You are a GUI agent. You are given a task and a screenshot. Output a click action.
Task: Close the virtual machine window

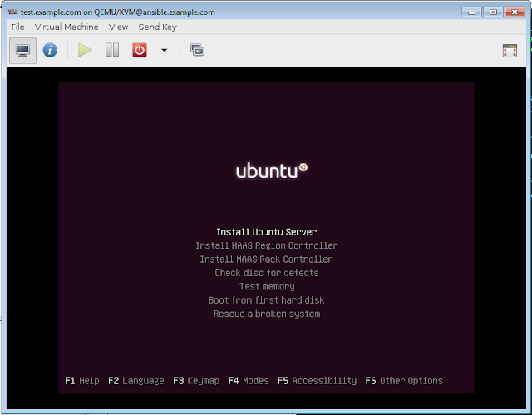point(515,12)
